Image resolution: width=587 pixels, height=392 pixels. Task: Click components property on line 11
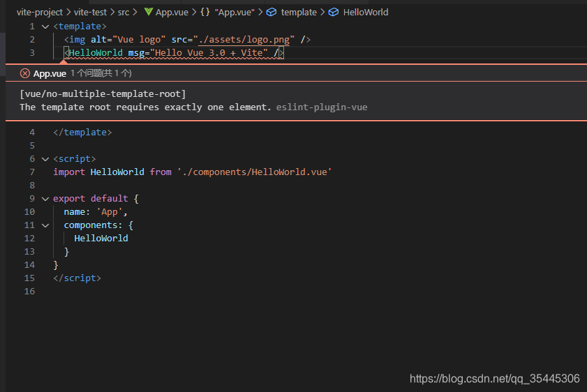click(x=90, y=225)
